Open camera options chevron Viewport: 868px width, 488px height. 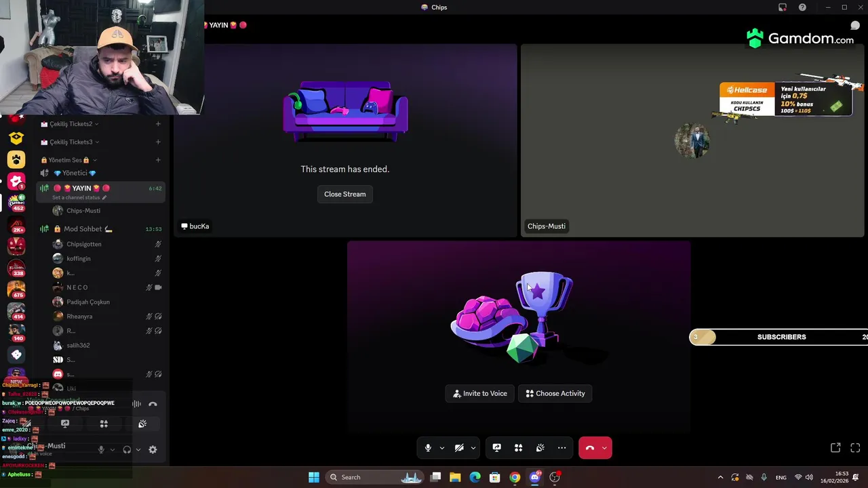pos(473,448)
